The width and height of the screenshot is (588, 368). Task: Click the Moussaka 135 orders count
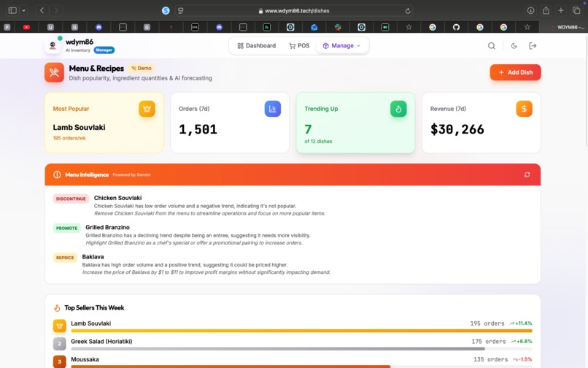tap(490, 359)
